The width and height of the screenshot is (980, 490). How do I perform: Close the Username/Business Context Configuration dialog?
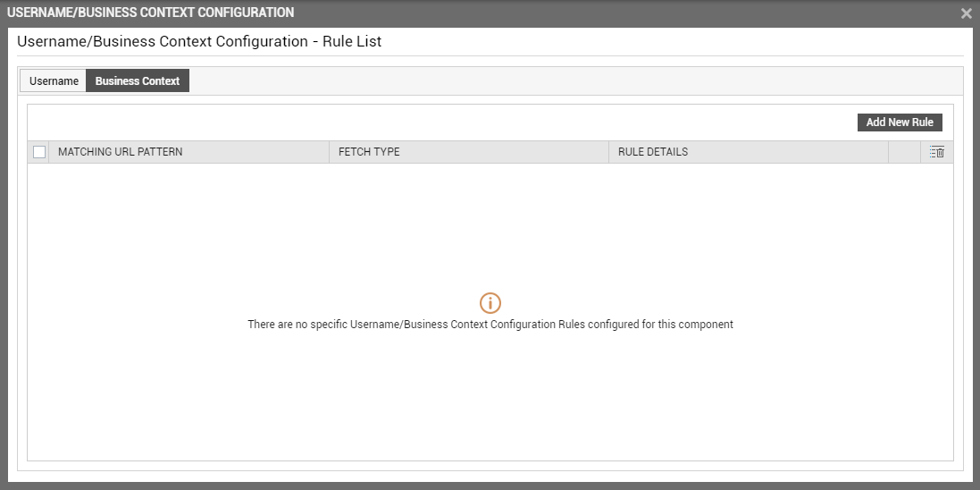[x=967, y=13]
